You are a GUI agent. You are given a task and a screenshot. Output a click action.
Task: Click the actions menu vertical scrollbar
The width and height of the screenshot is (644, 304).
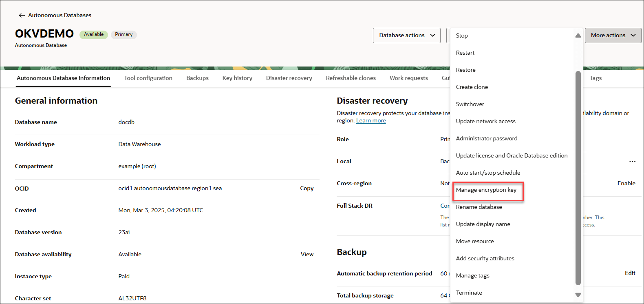pos(578,178)
